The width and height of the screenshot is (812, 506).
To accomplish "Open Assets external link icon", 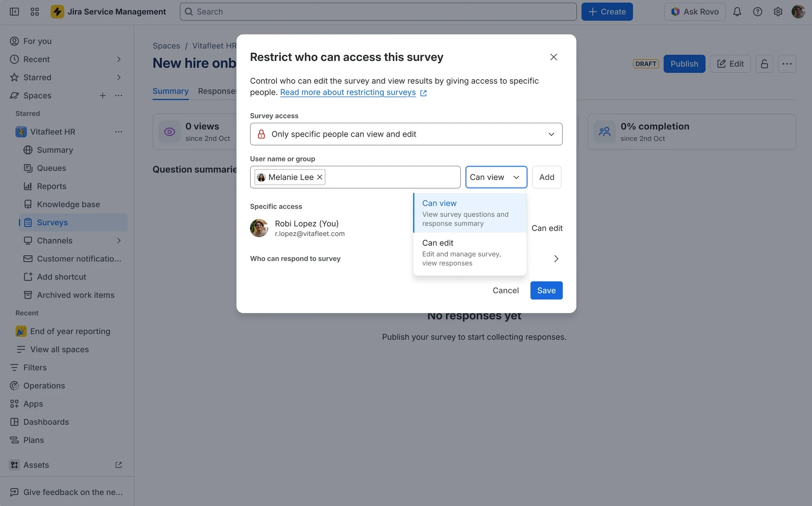I will click(x=119, y=465).
